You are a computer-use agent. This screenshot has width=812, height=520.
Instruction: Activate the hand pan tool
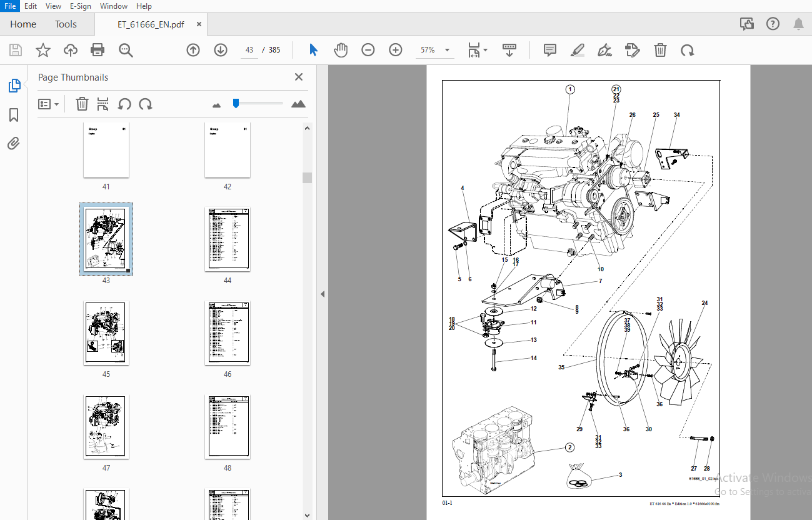[x=341, y=50]
